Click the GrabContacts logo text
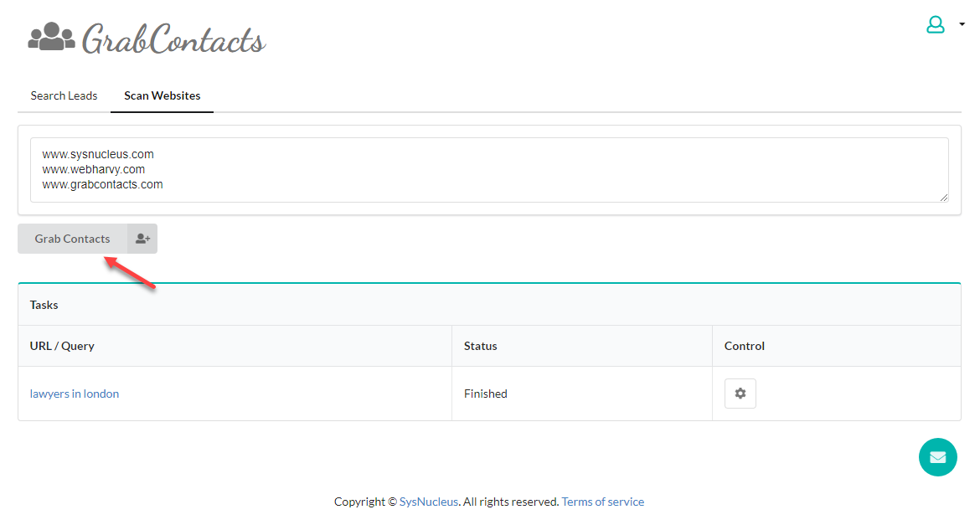 pos(173,39)
